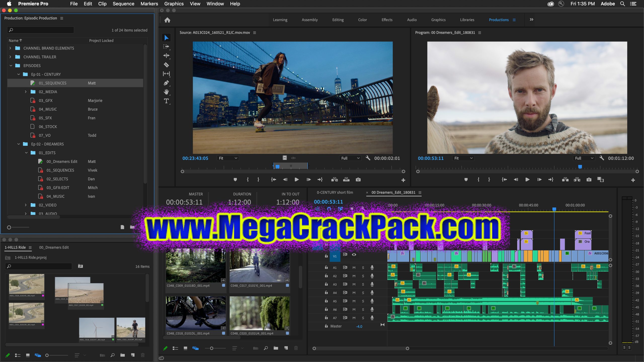Select the Selection tool arrow
The height and width of the screenshot is (362, 644).
tap(166, 38)
